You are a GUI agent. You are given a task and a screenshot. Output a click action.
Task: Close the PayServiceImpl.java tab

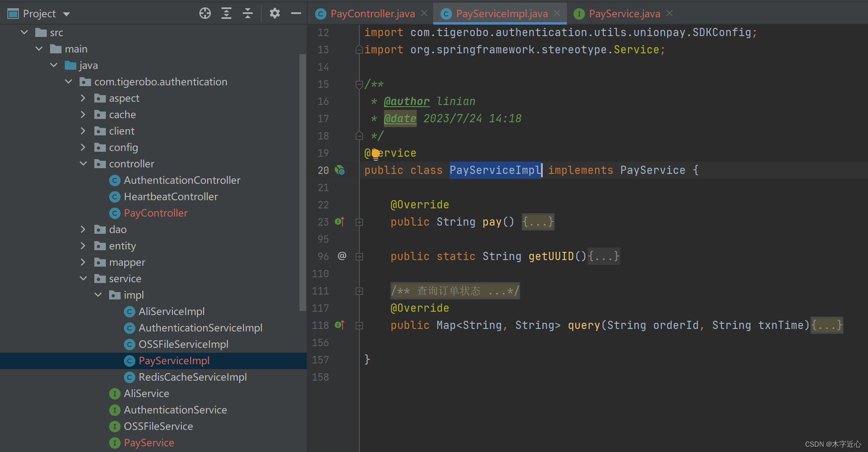click(557, 14)
